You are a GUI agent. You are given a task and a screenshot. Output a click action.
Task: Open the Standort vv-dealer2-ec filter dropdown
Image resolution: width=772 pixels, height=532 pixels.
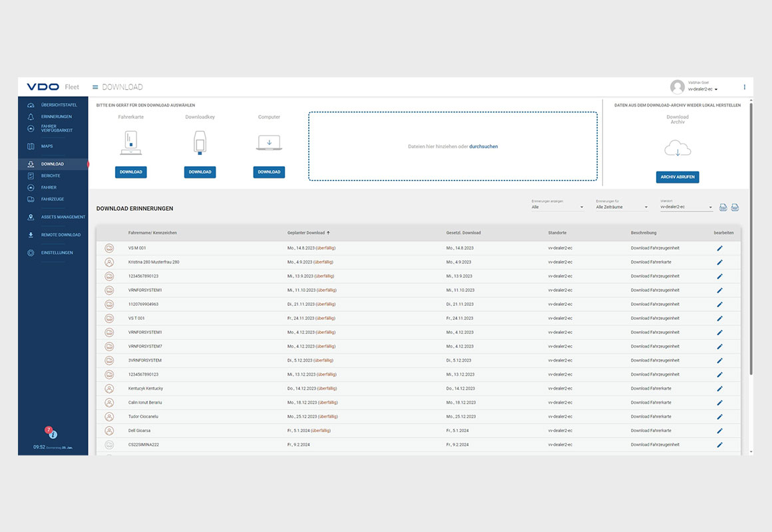685,207
